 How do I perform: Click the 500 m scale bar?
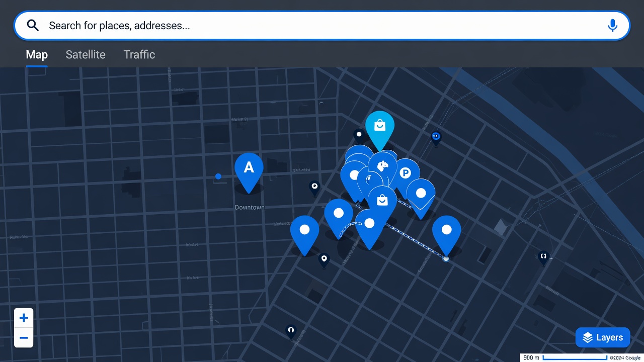point(565,357)
